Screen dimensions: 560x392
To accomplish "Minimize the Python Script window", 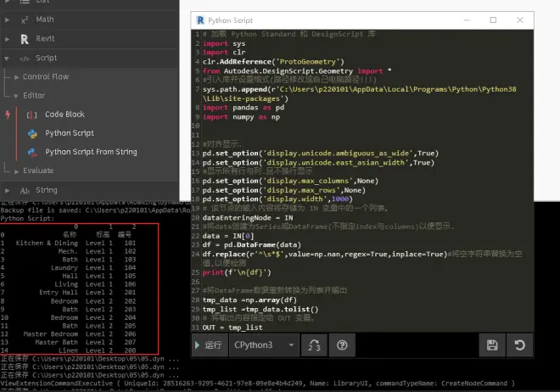I will click(x=467, y=20).
